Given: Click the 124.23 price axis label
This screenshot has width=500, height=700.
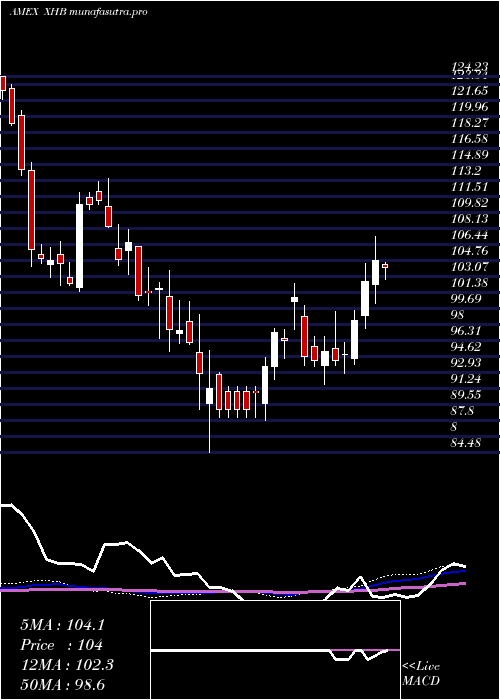Looking at the screenshot, I should pyautogui.click(x=470, y=67).
